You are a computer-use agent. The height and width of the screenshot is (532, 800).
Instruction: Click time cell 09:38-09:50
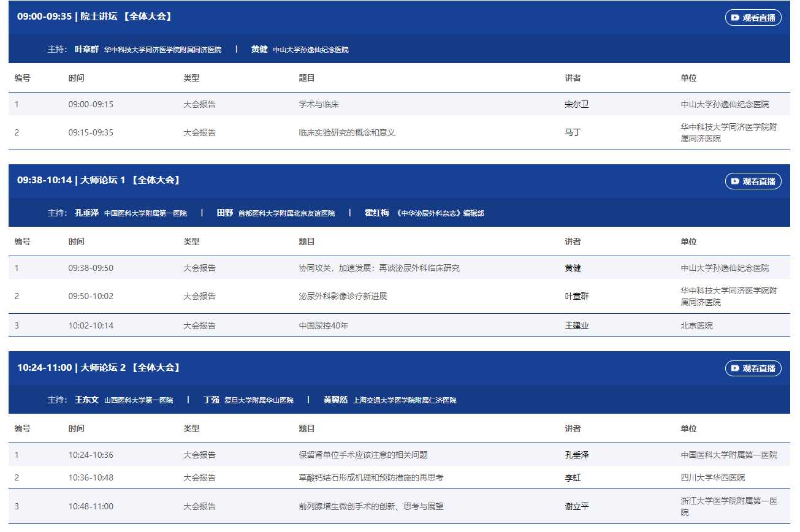coord(91,268)
